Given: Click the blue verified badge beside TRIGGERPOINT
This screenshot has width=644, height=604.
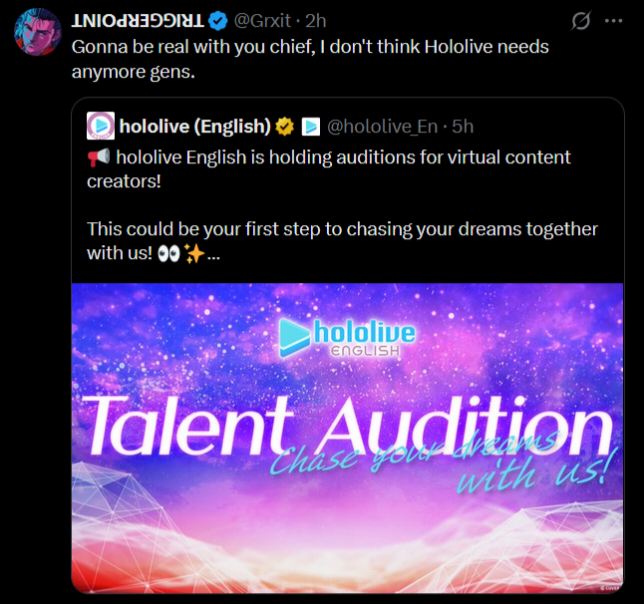Looking at the screenshot, I should pos(218,21).
